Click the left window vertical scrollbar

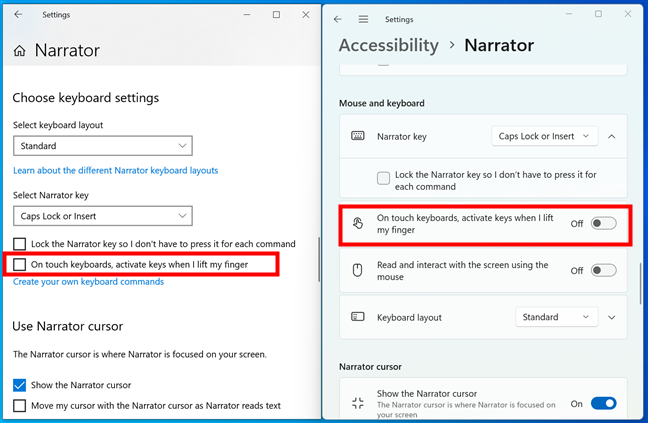[319, 259]
